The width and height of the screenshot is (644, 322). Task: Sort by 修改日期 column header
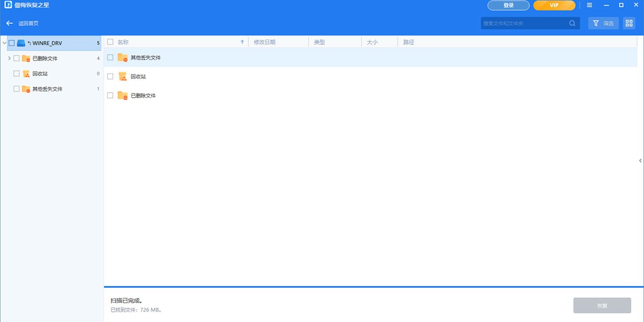click(x=264, y=42)
